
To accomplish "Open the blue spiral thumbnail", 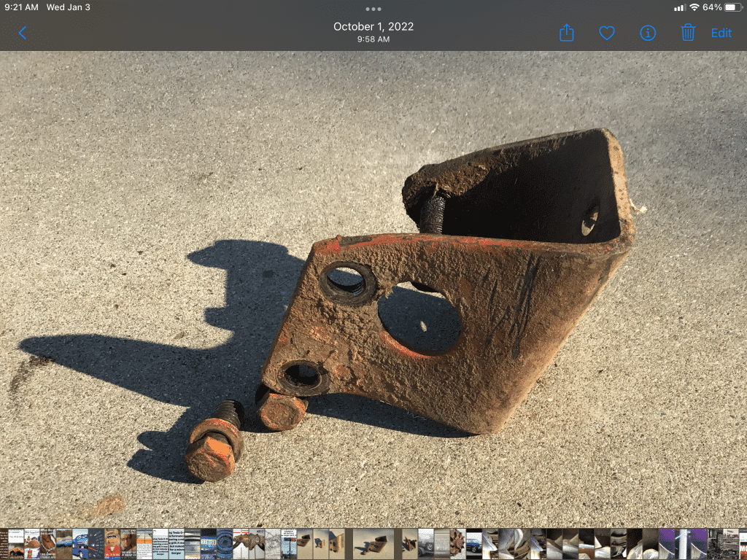I will click(224, 544).
